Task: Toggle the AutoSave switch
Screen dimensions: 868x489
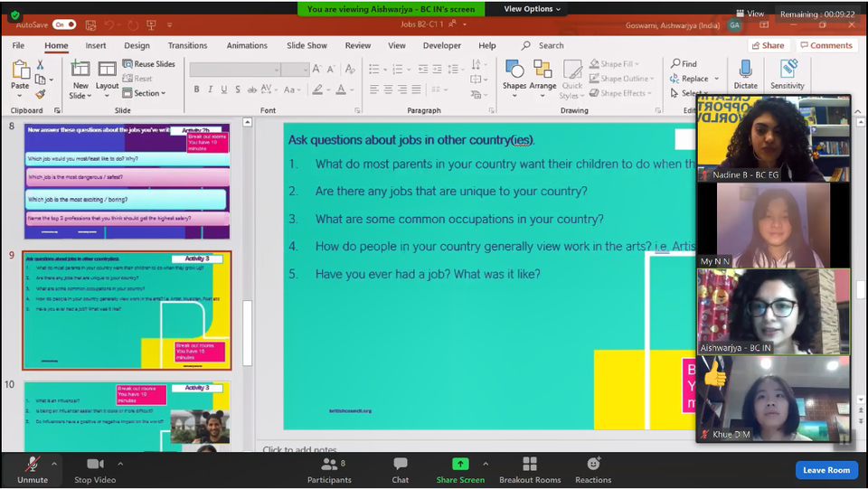Action: click(64, 24)
